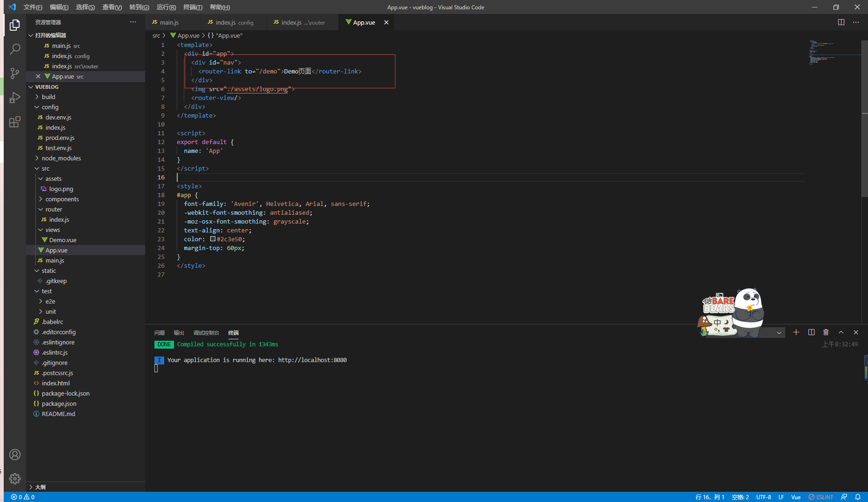Viewport: 868px width, 502px height.
Task: Open the 帮助(H) menu
Action: [220, 7]
